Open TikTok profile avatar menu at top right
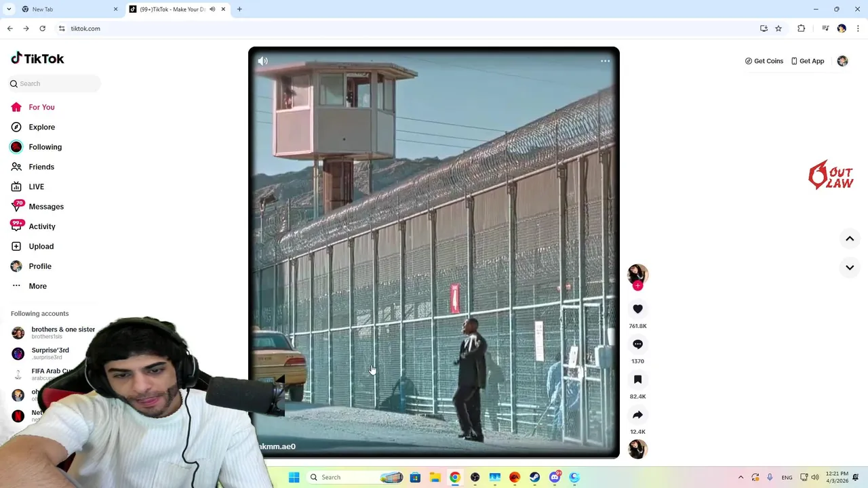The width and height of the screenshot is (868, 488). click(x=842, y=61)
